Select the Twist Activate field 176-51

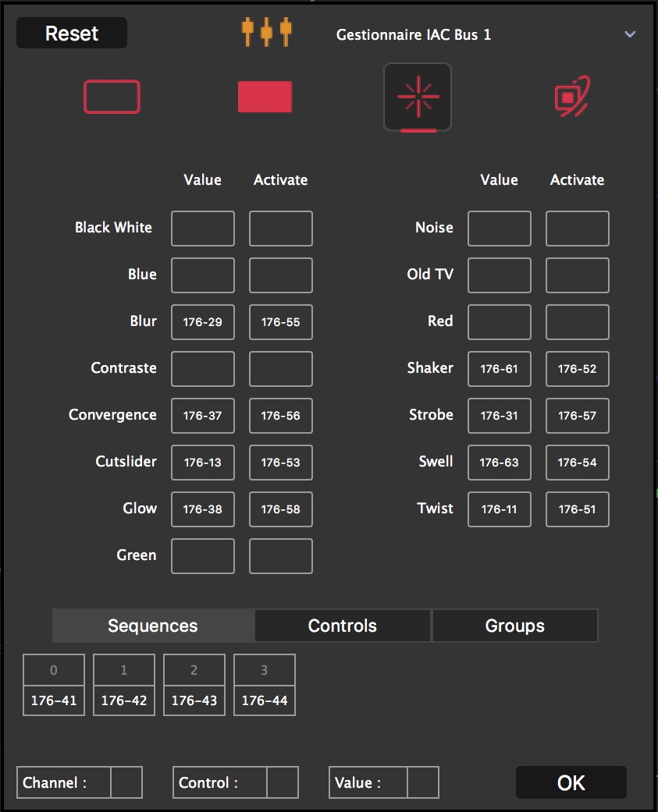[578, 509]
